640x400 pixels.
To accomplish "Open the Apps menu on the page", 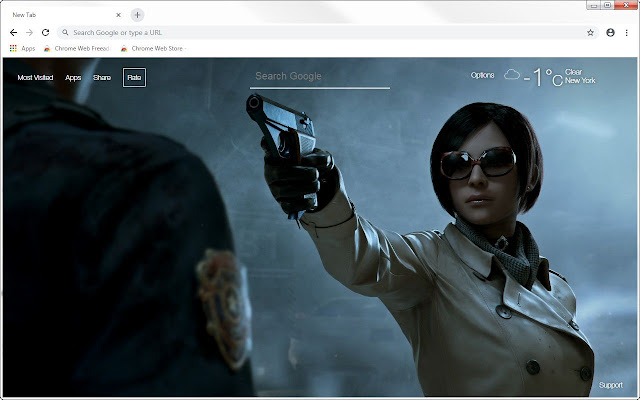I will [73, 78].
